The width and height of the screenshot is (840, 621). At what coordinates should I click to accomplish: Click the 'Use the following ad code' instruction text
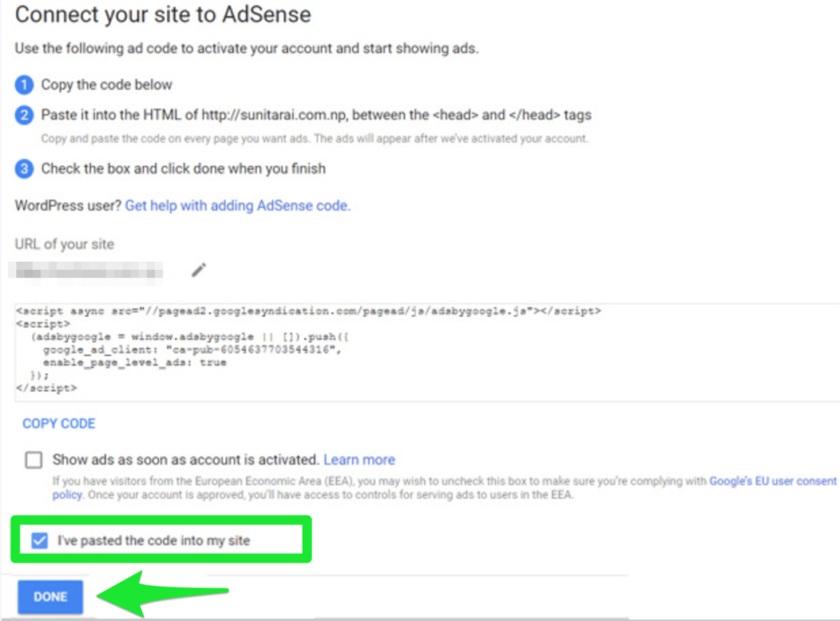[x=246, y=48]
